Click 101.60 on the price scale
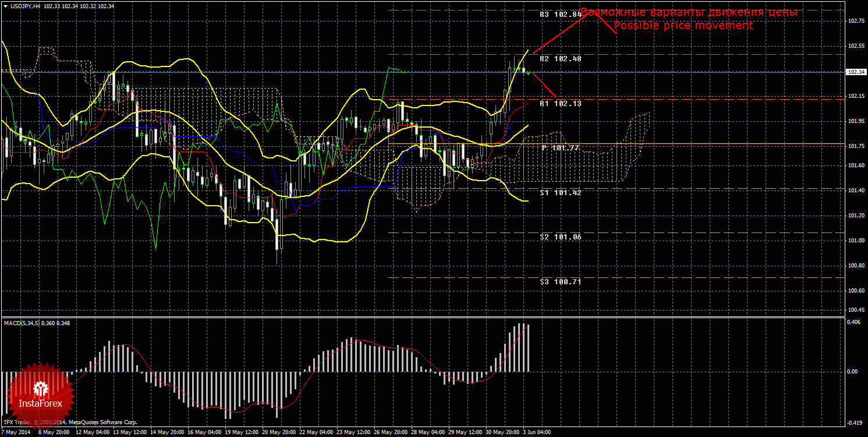Image resolution: width=868 pixels, height=437 pixels. pos(856,165)
